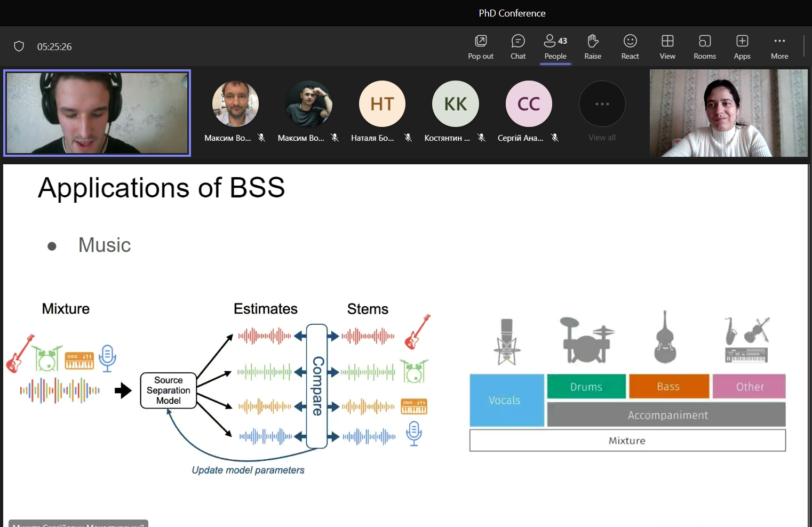The width and height of the screenshot is (812, 527).
Task: Change the meeting View layout
Action: (667, 47)
